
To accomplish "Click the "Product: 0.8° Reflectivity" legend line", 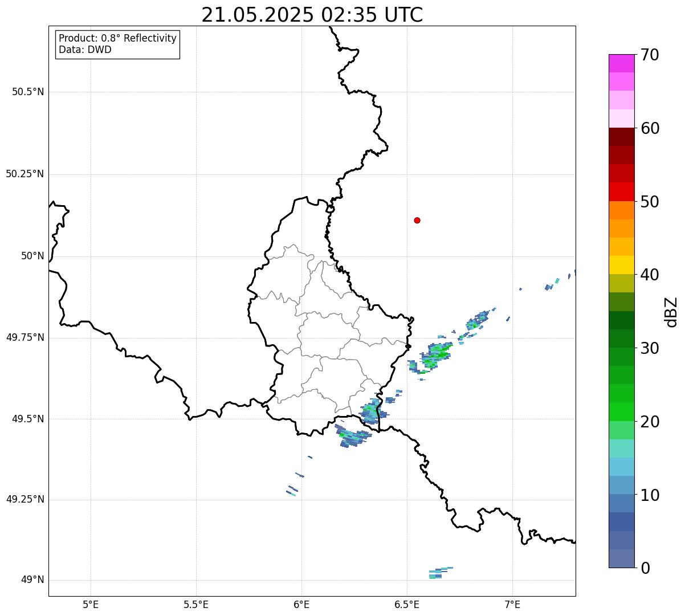I will (x=118, y=38).
